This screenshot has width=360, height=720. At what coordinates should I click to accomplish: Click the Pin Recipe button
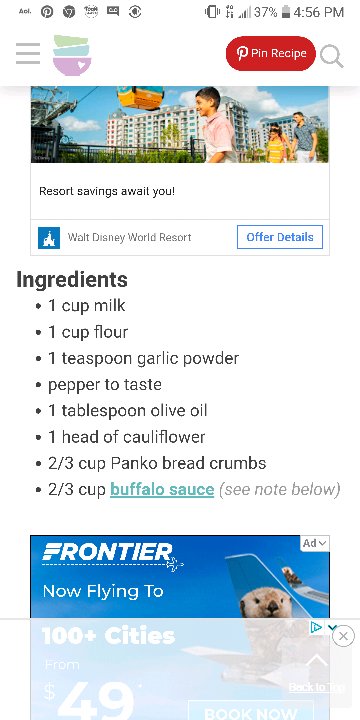click(270, 53)
